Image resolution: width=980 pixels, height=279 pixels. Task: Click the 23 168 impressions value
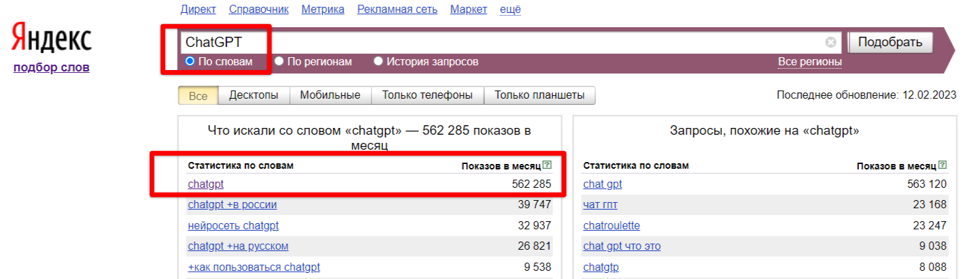929,204
